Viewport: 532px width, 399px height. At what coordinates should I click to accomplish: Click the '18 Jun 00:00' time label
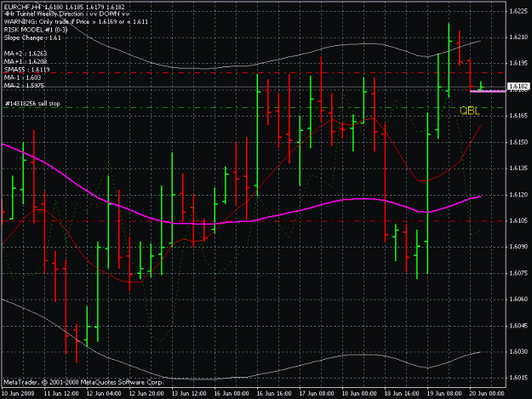pyautogui.click(x=359, y=393)
